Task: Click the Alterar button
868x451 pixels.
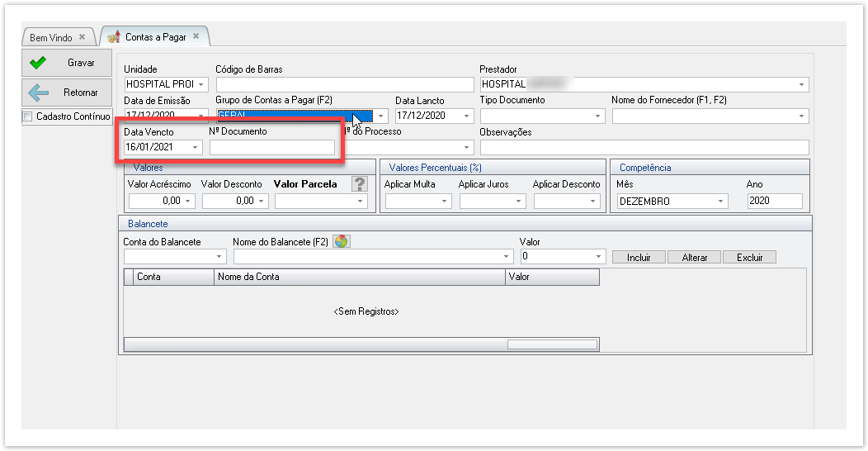Action: point(694,257)
